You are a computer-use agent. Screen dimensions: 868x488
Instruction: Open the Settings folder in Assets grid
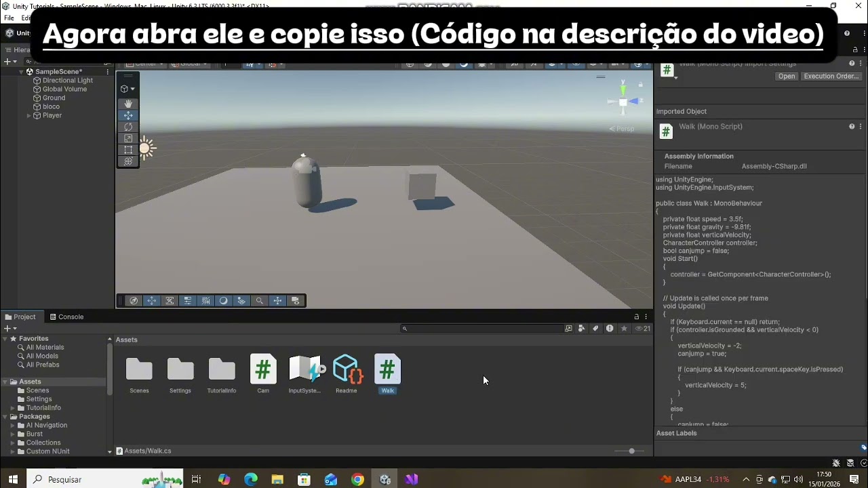click(x=180, y=373)
